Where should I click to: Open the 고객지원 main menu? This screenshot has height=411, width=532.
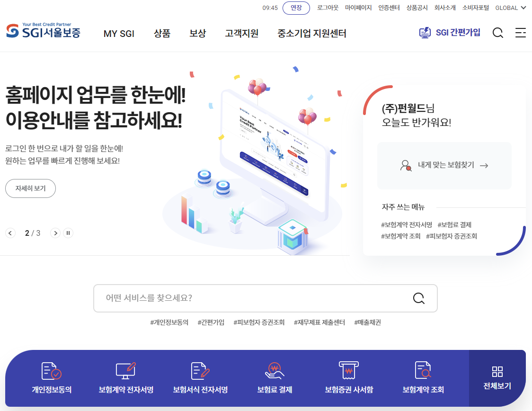tap(241, 33)
